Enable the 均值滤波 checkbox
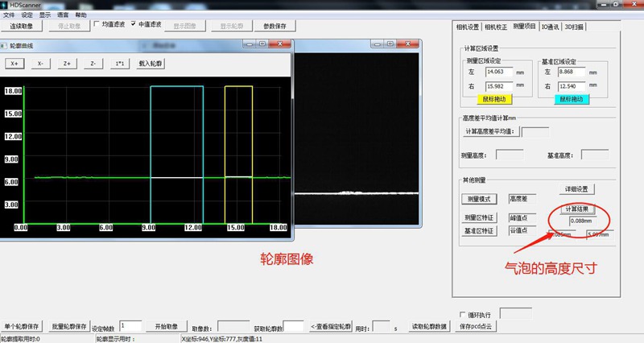Viewport: 644px width, 343px height. pyautogui.click(x=98, y=25)
